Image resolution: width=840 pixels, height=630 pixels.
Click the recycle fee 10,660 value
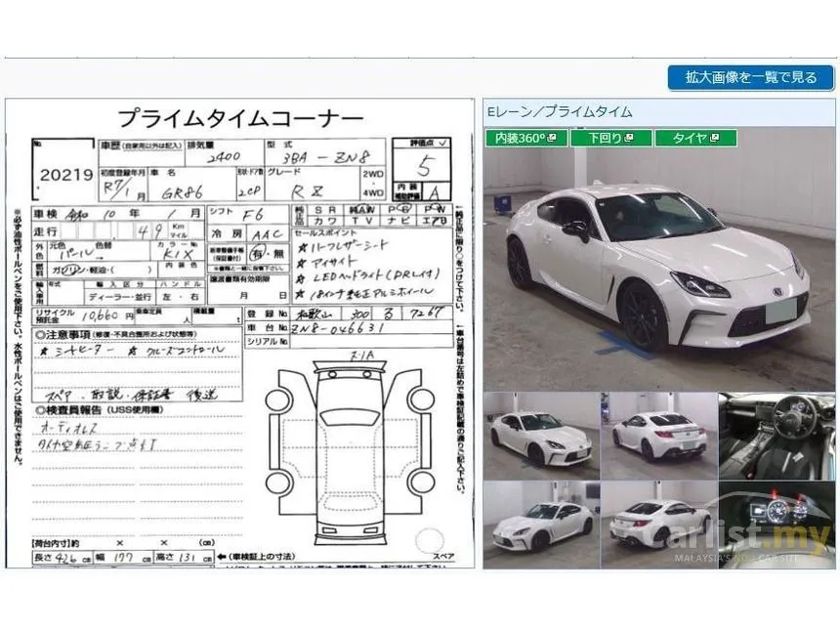pyautogui.click(x=101, y=316)
